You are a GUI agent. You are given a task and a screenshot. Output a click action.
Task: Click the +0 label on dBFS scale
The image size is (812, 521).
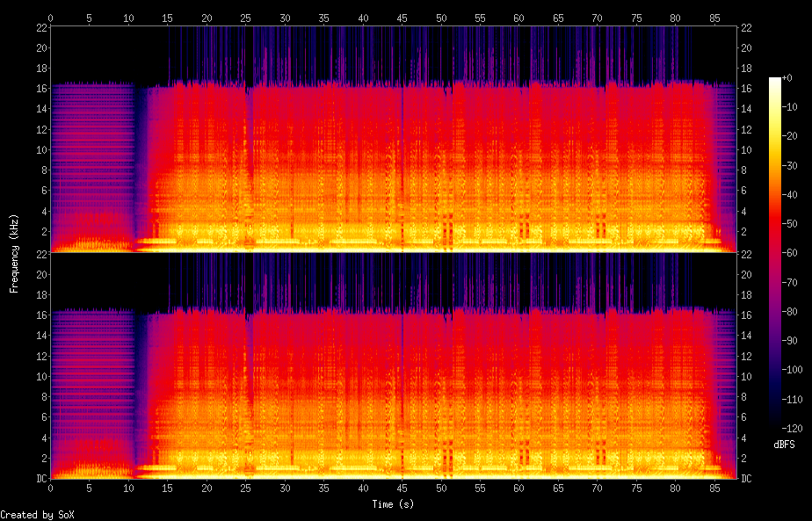pyautogui.click(x=788, y=78)
